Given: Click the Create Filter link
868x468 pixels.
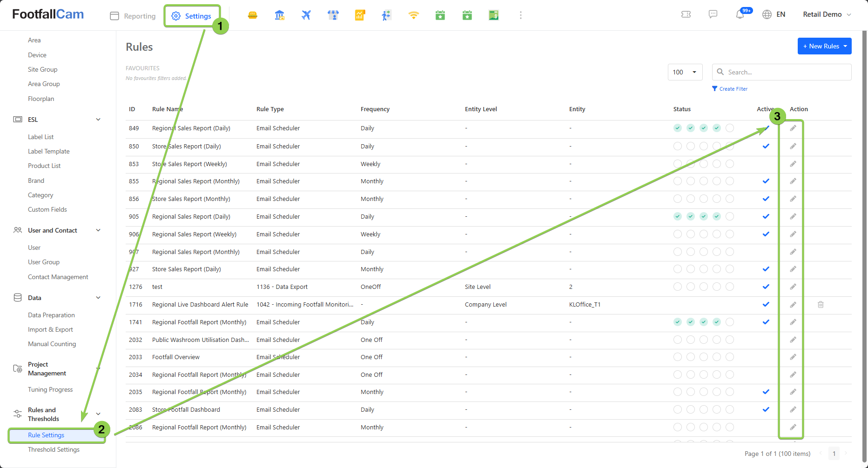Looking at the screenshot, I should 733,89.
